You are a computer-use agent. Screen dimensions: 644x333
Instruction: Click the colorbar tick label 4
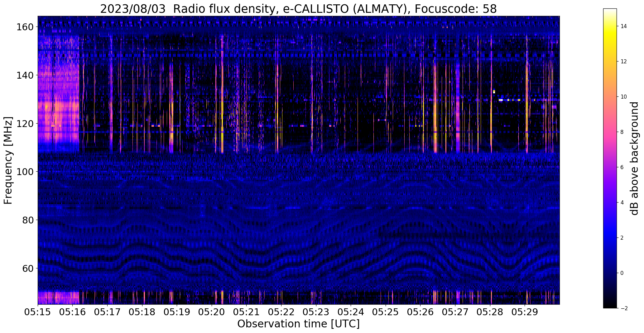[622, 203]
